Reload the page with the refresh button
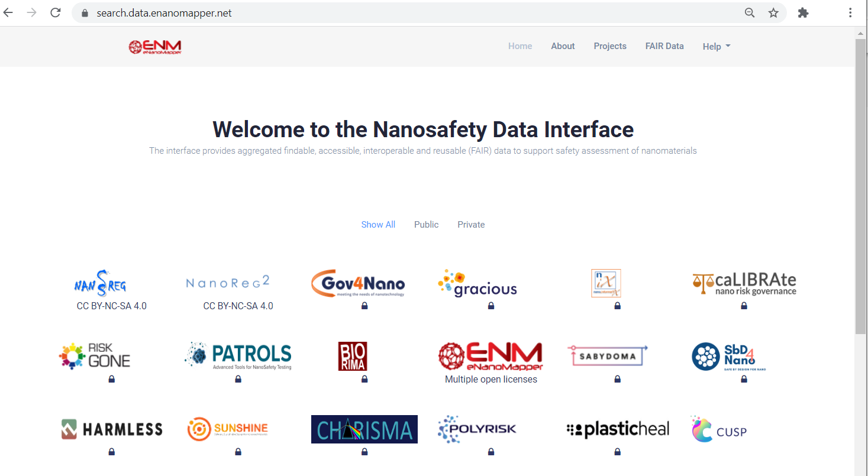This screenshot has height=476, width=868. pyautogui.click(x=56, y=12)
